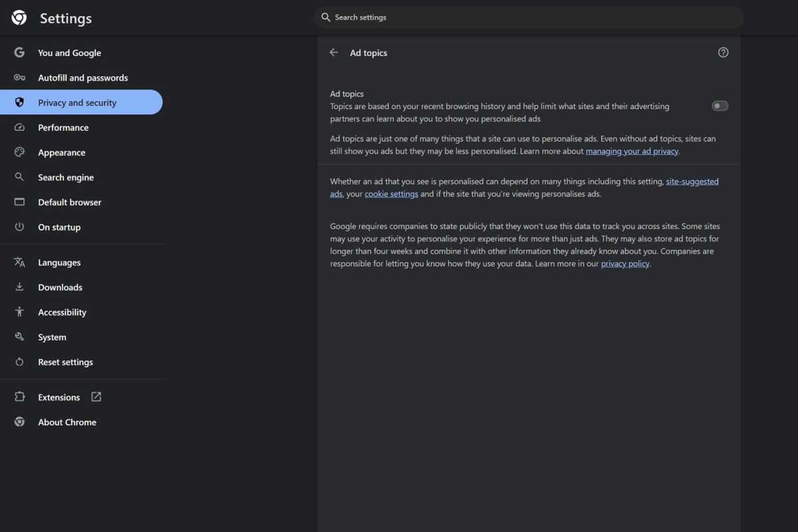
Task: Click the Accessibility person icon
Action: pos(19,312)
